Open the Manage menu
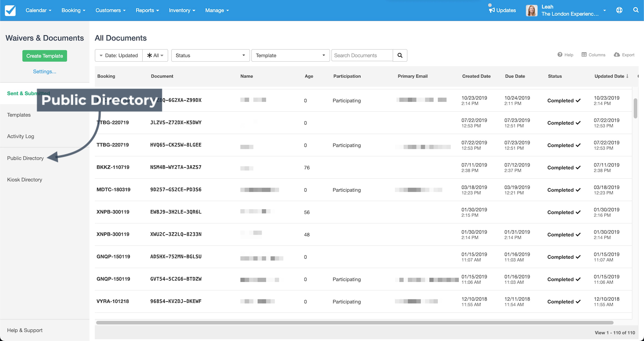Image resolution: width=644 pixels, height=341 pixels. click(x=217, y=10)
